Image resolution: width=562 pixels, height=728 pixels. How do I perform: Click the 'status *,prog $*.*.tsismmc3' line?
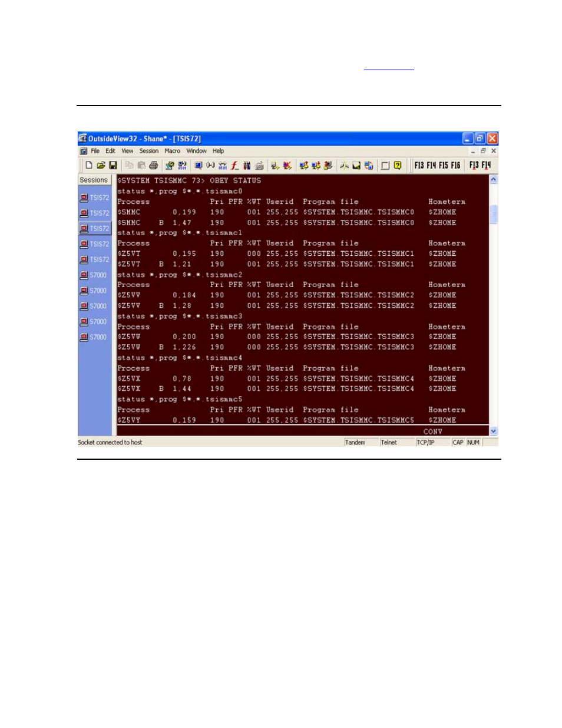pyautogui.click(x=180, y=317)
